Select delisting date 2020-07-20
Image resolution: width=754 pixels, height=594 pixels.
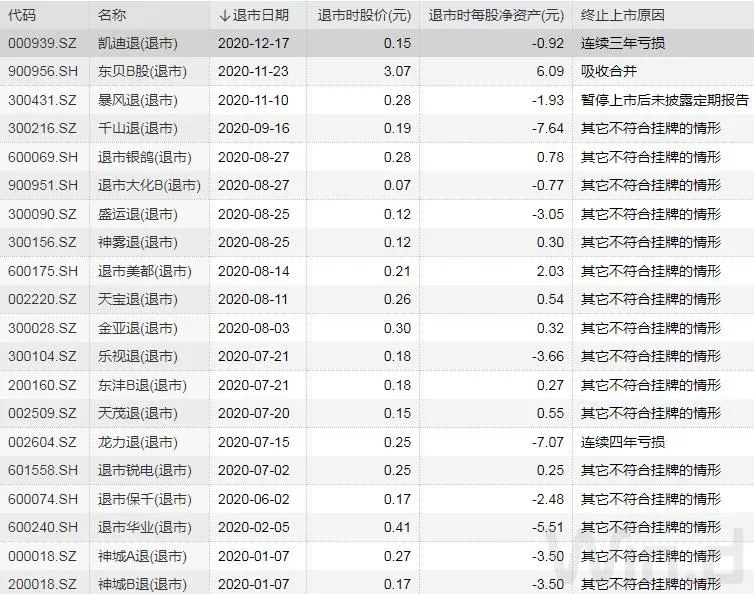coord(253,413)
